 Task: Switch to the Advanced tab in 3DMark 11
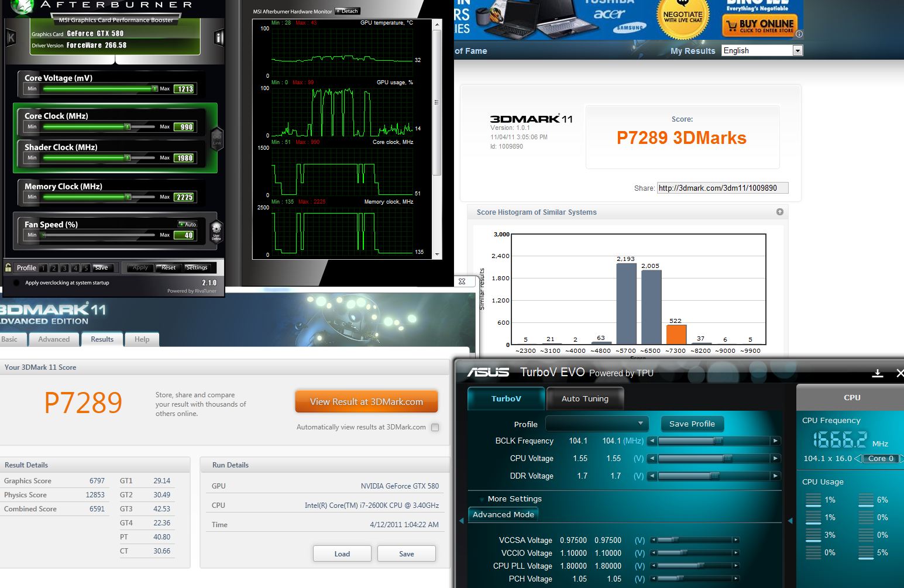click(x=54, y=339)
